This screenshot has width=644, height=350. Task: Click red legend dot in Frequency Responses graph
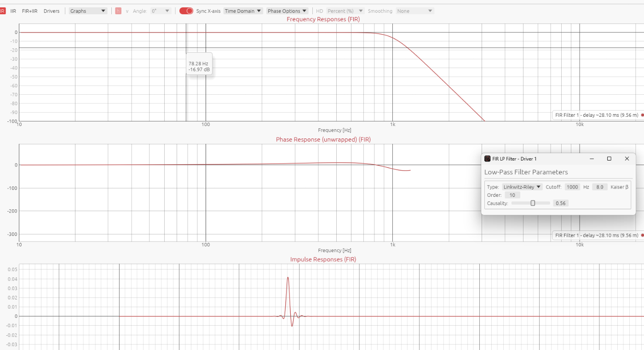[x=642, y=115]
